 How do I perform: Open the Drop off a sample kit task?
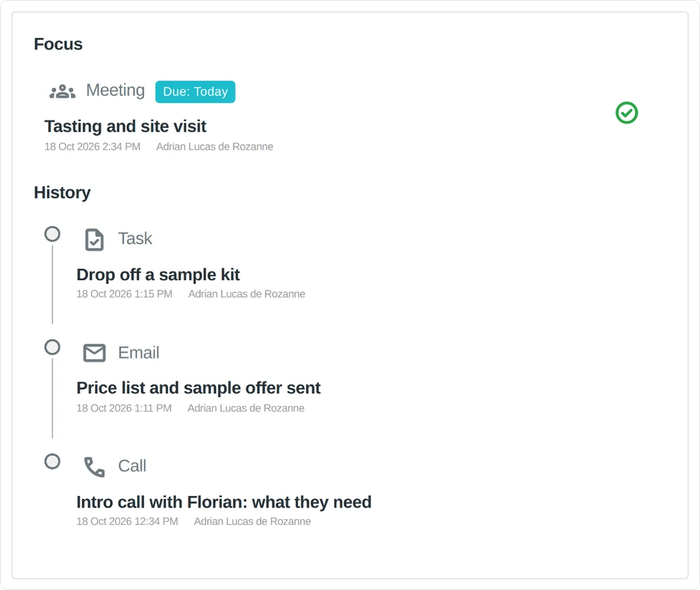point(158,274)
